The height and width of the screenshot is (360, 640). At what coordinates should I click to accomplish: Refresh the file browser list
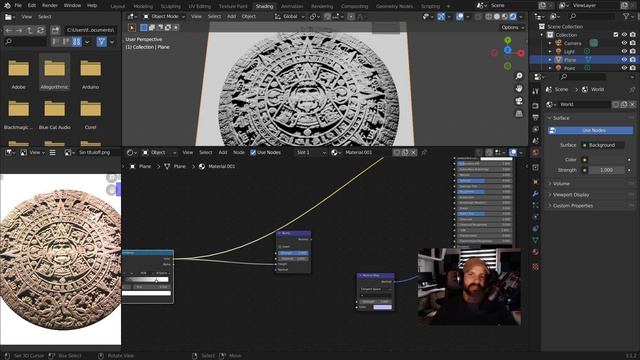(x=40, y=30)
